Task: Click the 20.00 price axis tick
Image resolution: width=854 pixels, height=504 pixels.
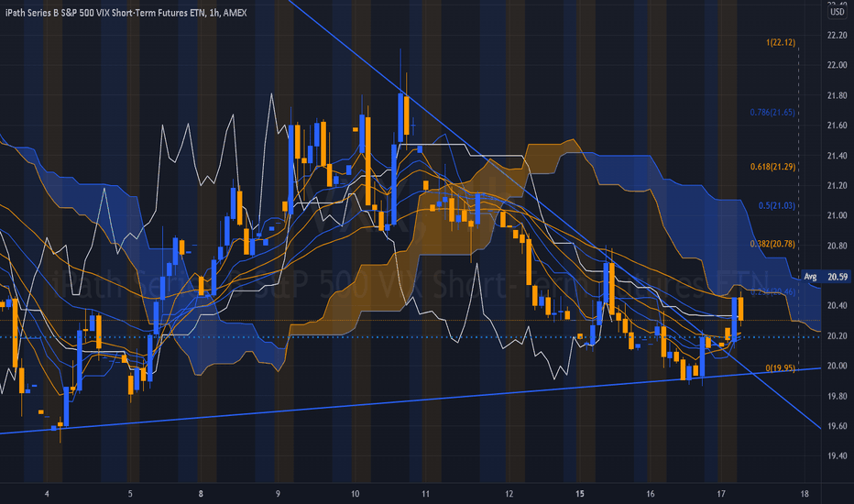Action: [x=837, y=367]
